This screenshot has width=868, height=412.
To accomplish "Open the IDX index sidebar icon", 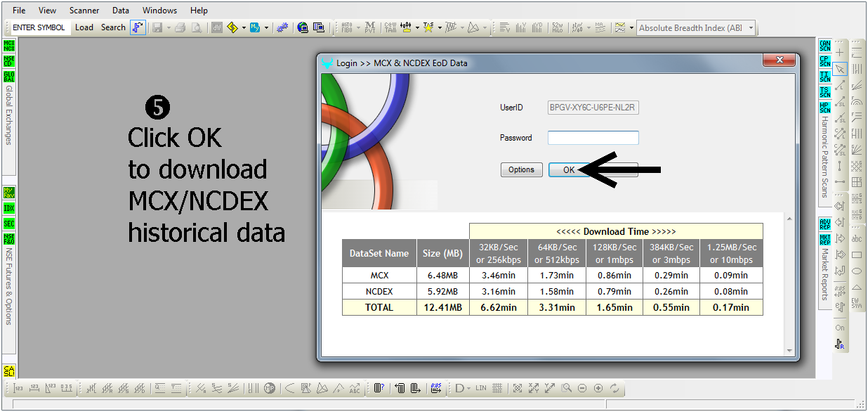I will click(9, 208).
